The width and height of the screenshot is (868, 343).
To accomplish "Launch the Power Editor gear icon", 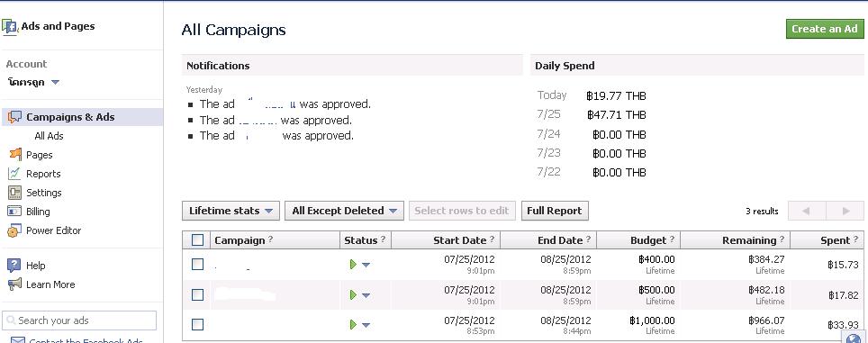I will (x=14, y=230).
